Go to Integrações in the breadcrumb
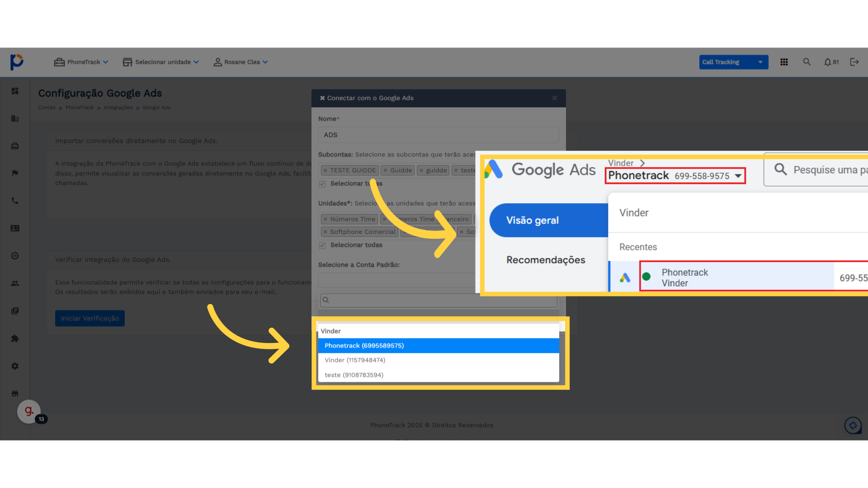The width and height of the screenshot is (868, 488). tap(118, 108)
